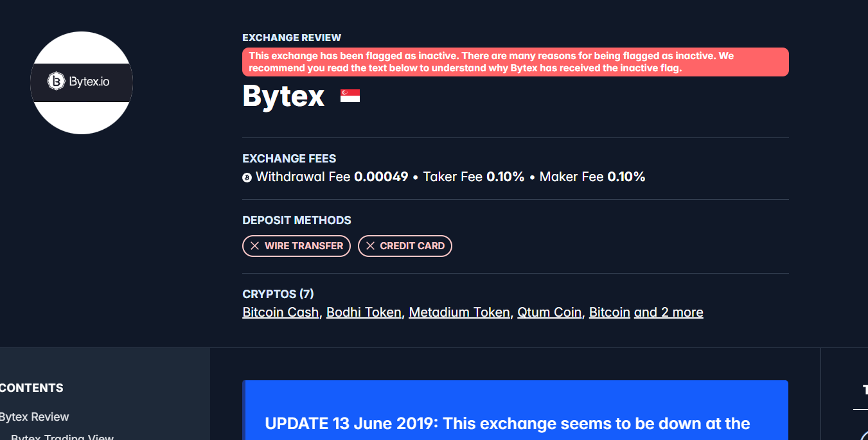Open the Bodhi Token link
868x440 pixels.
pos(364,313)
